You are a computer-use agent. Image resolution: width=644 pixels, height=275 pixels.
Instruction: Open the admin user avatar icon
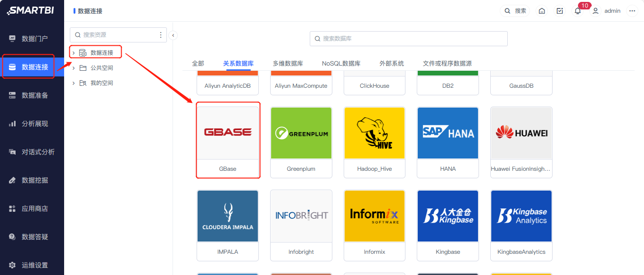pyautogui.click(x=595, y=11)
